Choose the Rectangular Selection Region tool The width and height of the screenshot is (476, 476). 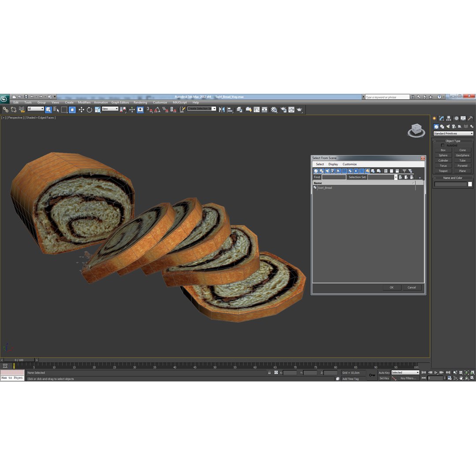(x=64, y=110)
